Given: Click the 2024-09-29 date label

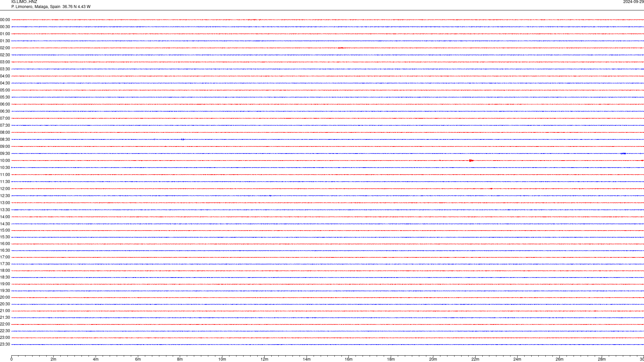Looking at the screenshot, I should click(x=633, y=2).
